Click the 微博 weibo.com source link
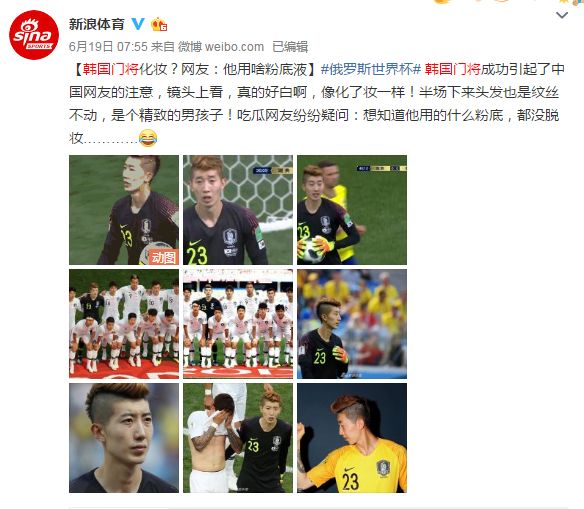The width and height of the screenshot is (584, 509). coord(221,47)
